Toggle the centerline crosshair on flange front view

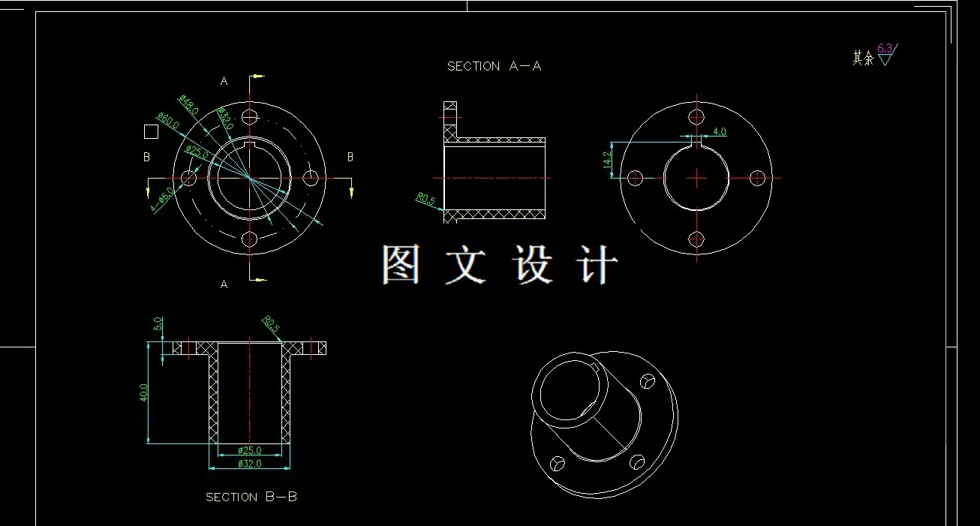coord(248,177)
